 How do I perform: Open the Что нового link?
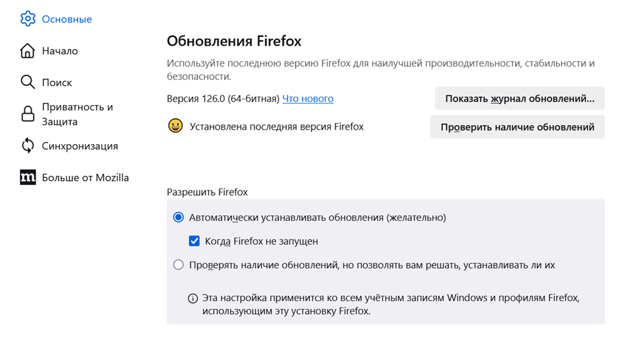coord(307,99)
